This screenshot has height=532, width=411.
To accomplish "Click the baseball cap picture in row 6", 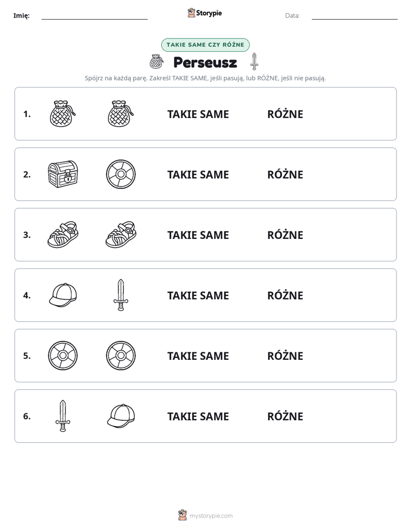I will point(121,416).
